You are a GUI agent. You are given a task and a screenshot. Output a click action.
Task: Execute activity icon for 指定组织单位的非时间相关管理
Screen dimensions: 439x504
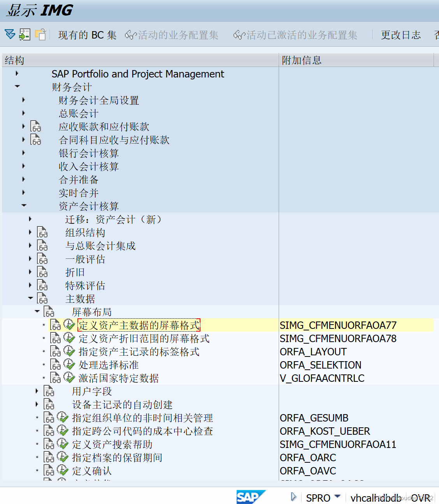pos(63,417)
